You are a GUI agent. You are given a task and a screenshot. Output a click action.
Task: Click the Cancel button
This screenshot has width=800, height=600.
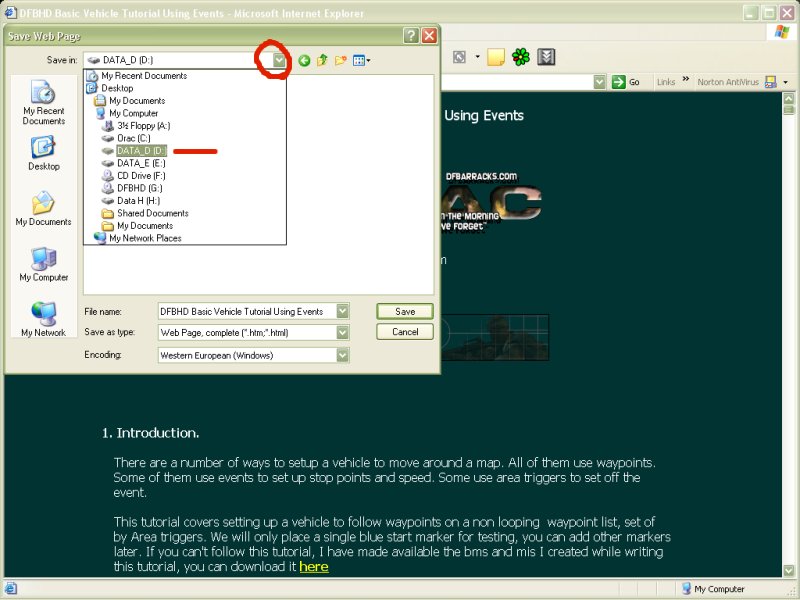[x=404, y=332]
